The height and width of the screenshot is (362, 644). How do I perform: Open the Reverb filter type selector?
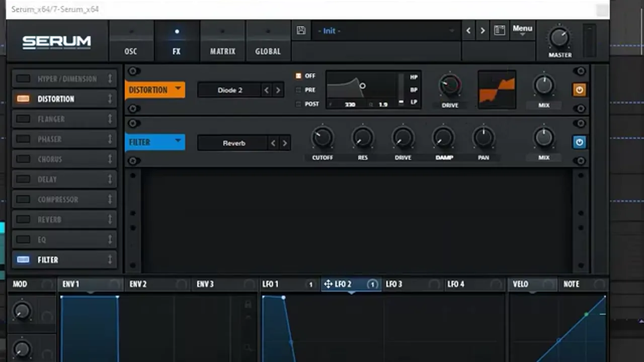point(234,143)
